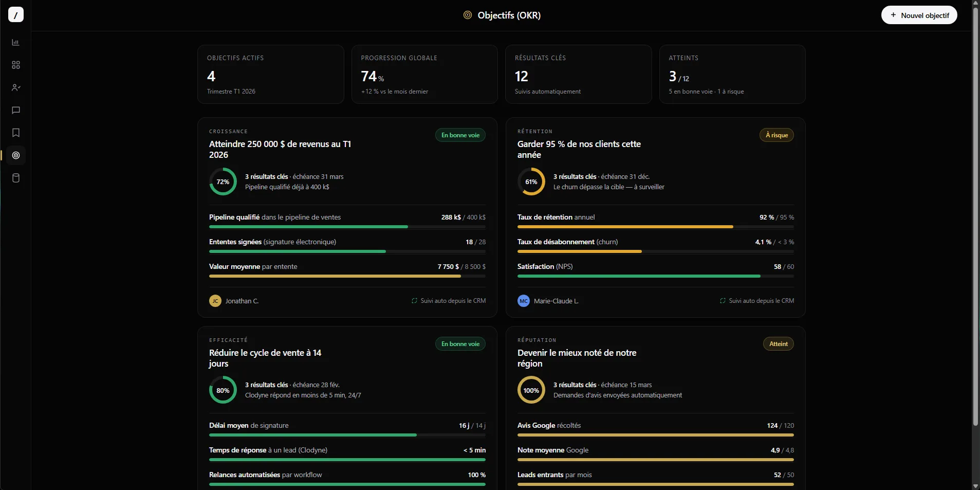This screenshot has height=490, width=980.
Task: Click Trimestre T1 2026 label
Action: 231,92
